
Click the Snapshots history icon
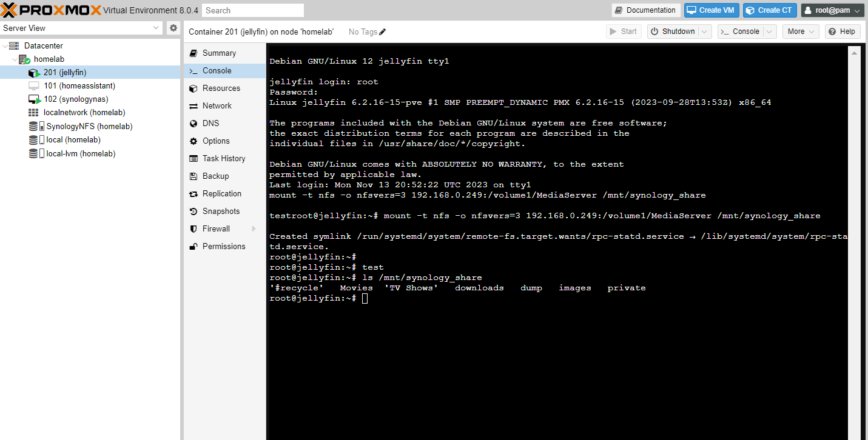click(x=193, y=211)
